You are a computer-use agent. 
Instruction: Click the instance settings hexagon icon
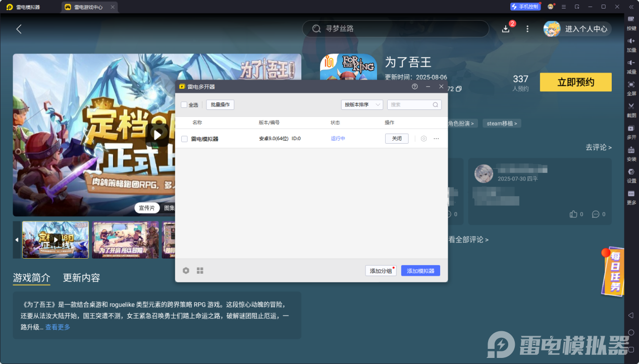[x=424, y=139]
